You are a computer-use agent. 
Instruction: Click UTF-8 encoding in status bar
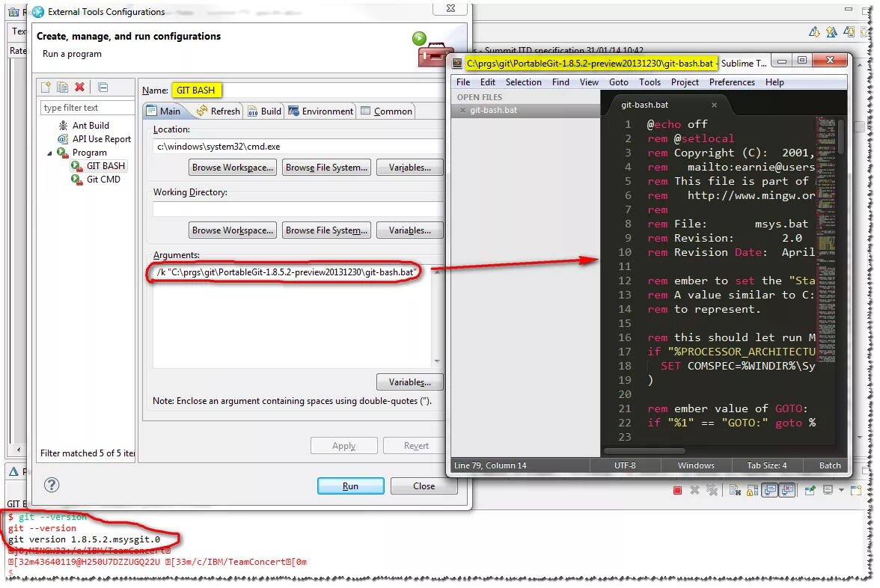(625, 465)
